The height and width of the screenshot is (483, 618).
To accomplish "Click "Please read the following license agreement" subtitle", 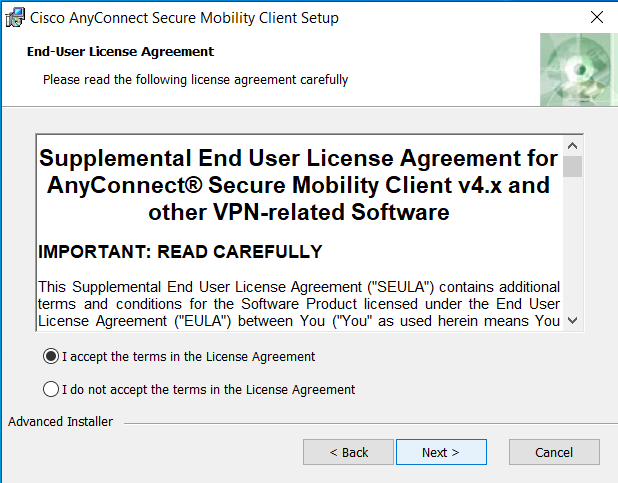I will 195,80.
